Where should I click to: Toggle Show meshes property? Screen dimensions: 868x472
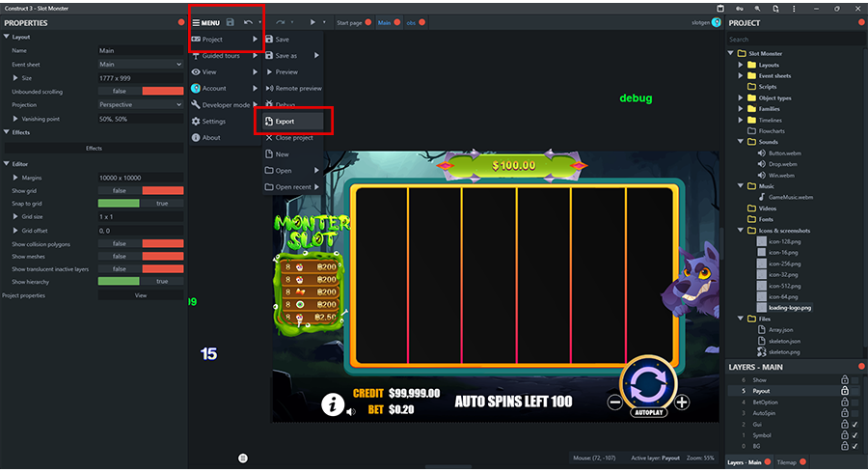141,256
